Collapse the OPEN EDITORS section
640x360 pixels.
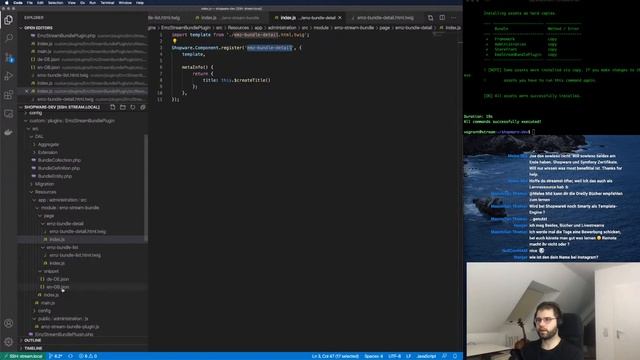[38, 28]
